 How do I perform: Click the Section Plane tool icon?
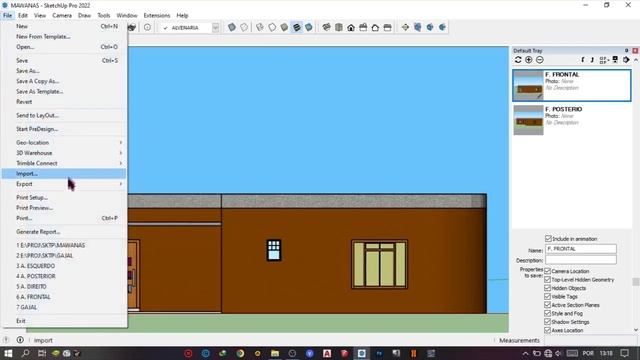[x=405, y=27]
